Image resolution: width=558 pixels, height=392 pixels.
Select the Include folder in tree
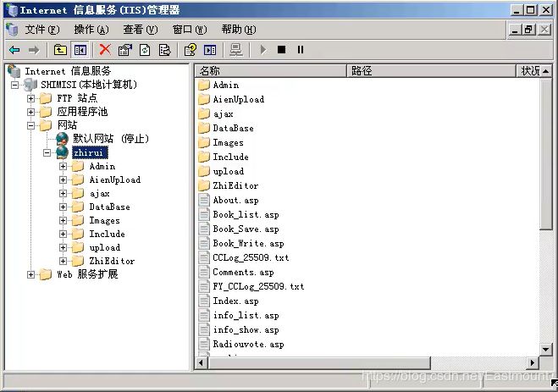pos(107,234)
